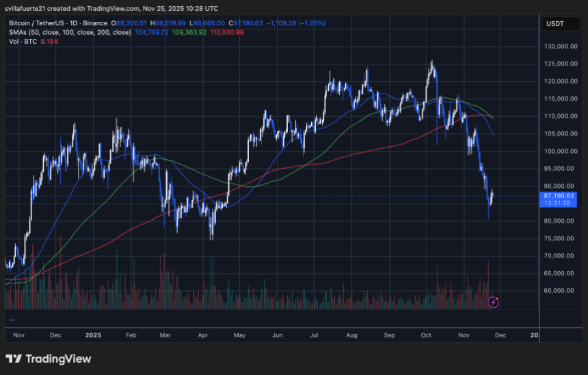The height and width of the screenshot is (375, 588).
Task: Click the 2025 label on time axis
Action: 93,335
